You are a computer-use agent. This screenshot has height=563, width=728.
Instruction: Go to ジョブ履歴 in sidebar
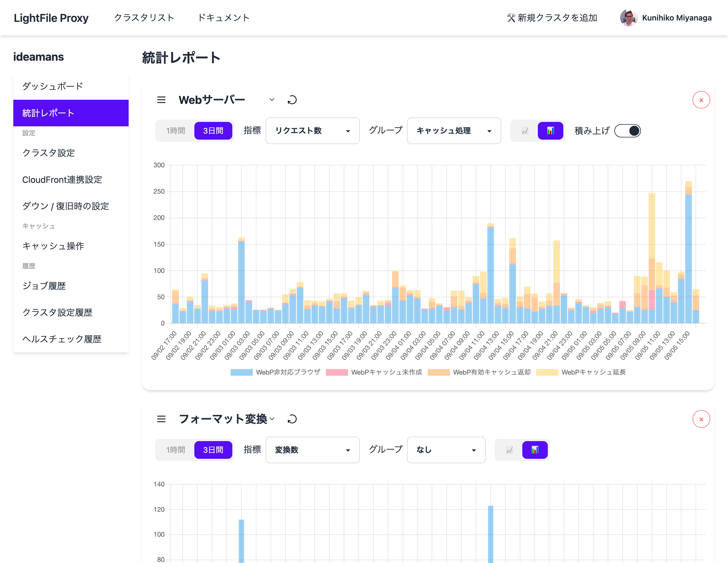click(44, 286)
